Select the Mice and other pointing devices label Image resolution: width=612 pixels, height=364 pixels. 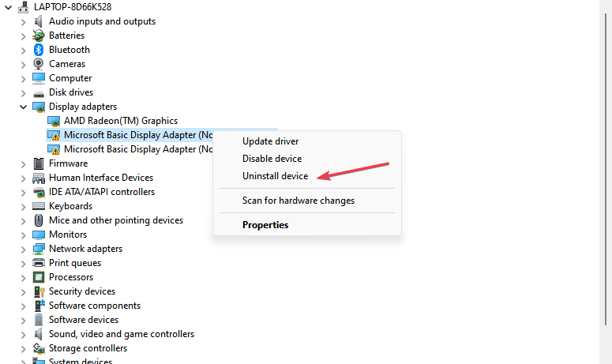click(116, 220)
